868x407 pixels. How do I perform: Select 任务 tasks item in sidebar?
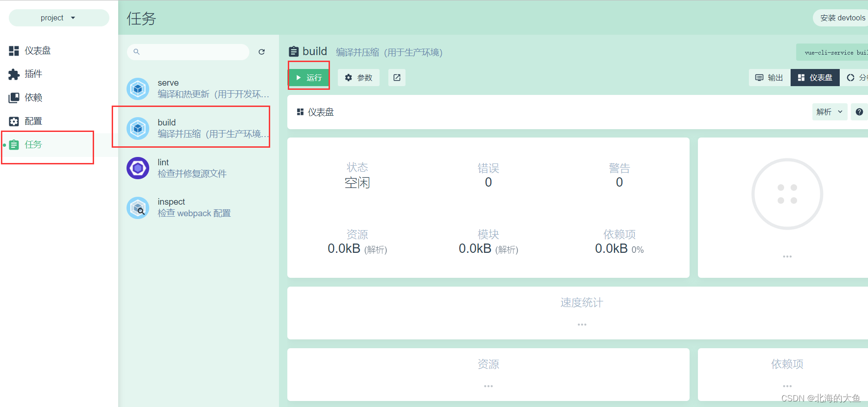click(59, 145)
